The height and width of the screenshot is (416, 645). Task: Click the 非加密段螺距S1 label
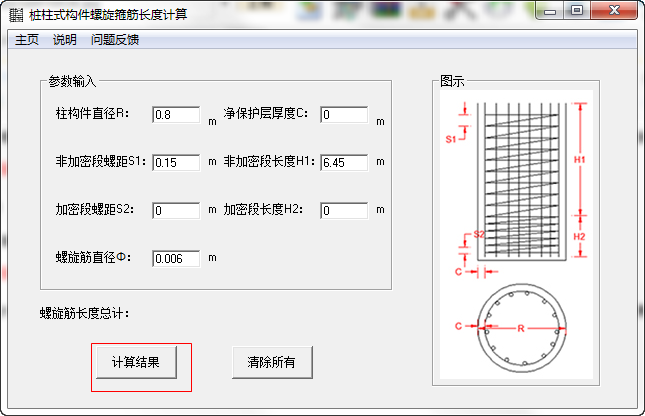101,161
